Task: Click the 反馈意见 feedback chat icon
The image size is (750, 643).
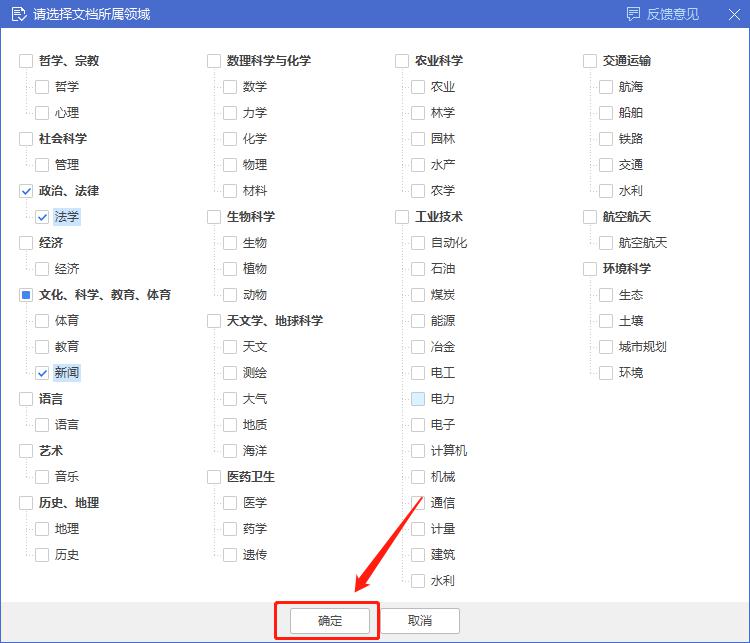Action: [633, 14]
